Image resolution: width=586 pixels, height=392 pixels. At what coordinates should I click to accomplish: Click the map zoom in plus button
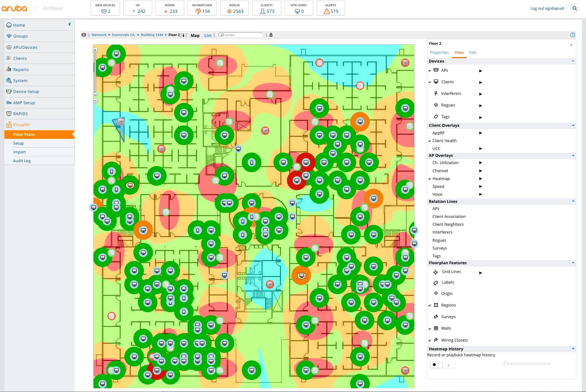click(95, 50)
